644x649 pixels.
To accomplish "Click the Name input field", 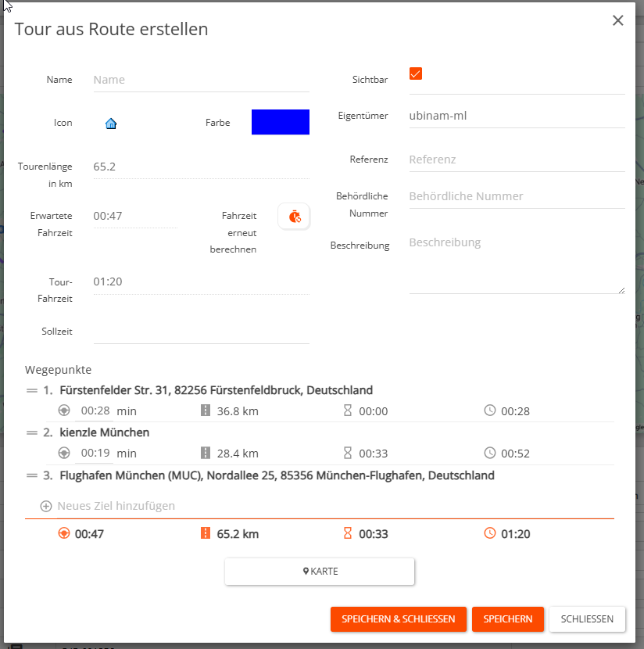I will (x=201, y=80).
